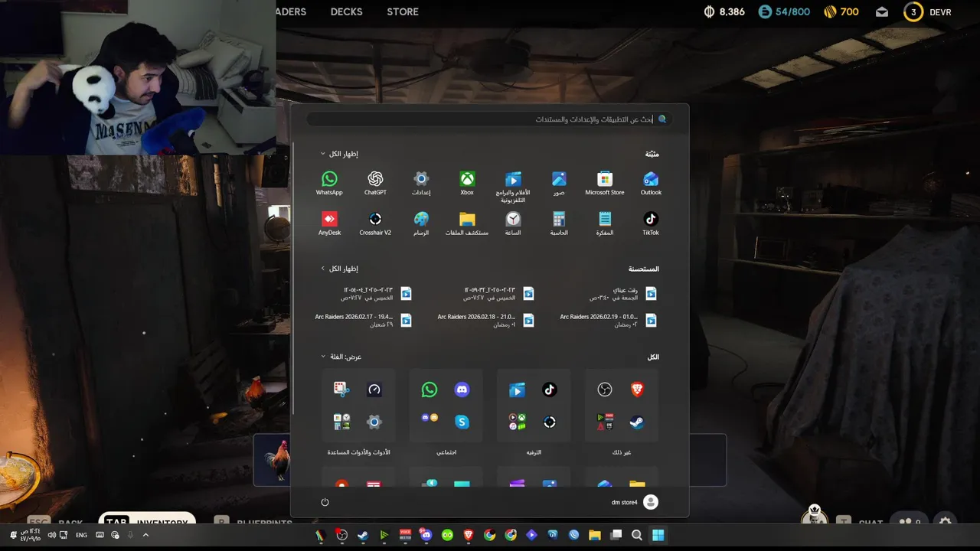Open Discord in the اجتماعي category
Screen dimensions: 980x551
pyautogui.click(x=462, y=390)
